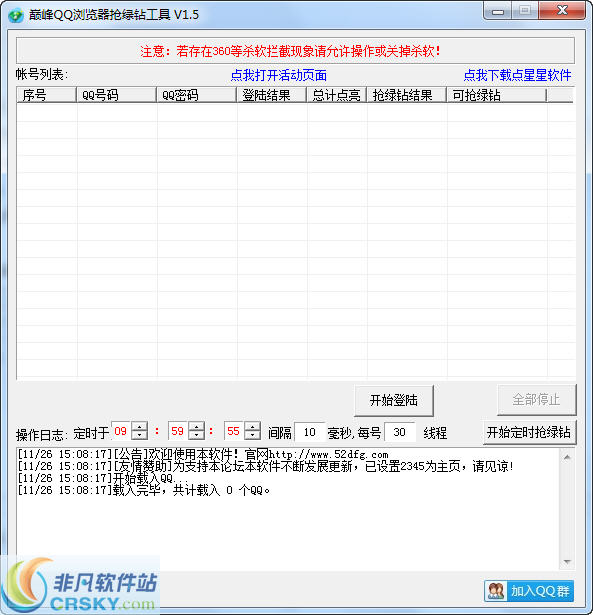Click the thread count field showing 30
This screenshot has height=615, width=593.
click(x=400, y=432)
